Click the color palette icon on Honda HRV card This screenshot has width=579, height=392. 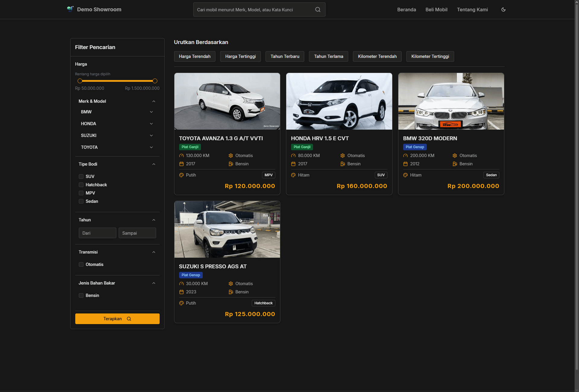(x=293, y=175)
